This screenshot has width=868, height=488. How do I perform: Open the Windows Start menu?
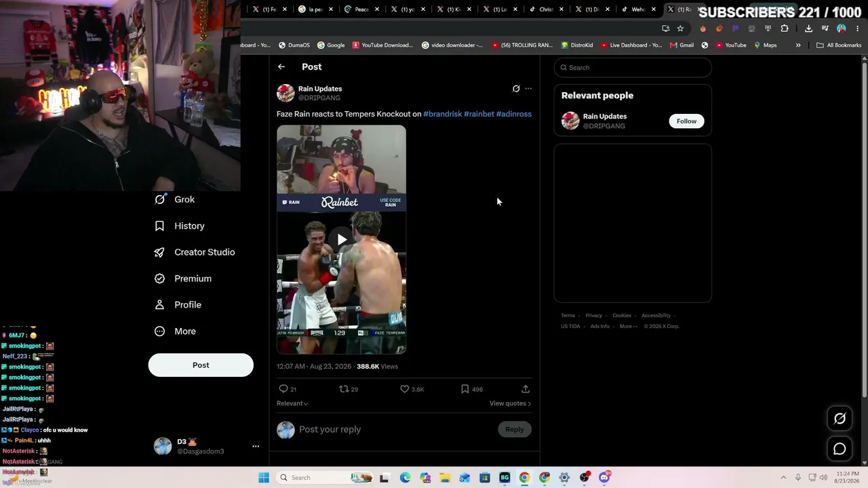coord(264,478)
